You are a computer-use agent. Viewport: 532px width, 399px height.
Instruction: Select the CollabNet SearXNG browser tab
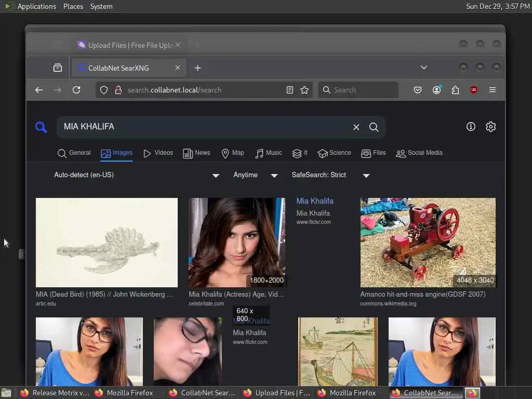(x=129, y=68)
